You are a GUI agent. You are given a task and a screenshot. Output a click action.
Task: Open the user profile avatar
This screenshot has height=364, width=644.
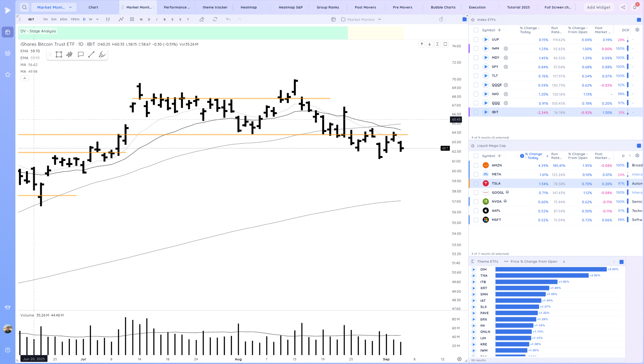[8, 329]
